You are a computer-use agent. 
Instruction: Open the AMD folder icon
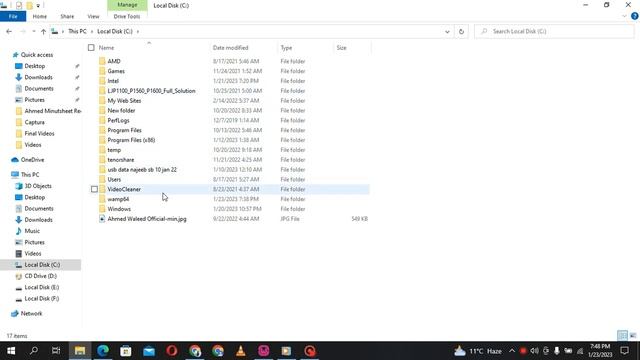pyautogui.click(x=102, y=61)
